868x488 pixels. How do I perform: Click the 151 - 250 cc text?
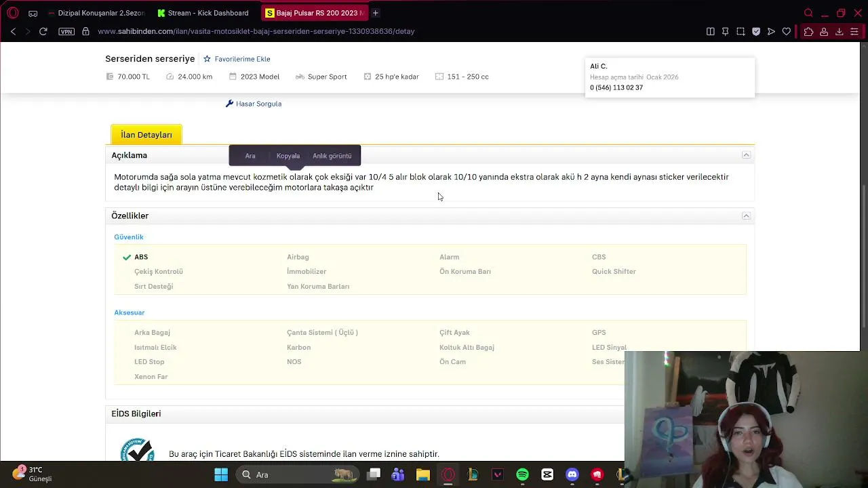(468, 77)
